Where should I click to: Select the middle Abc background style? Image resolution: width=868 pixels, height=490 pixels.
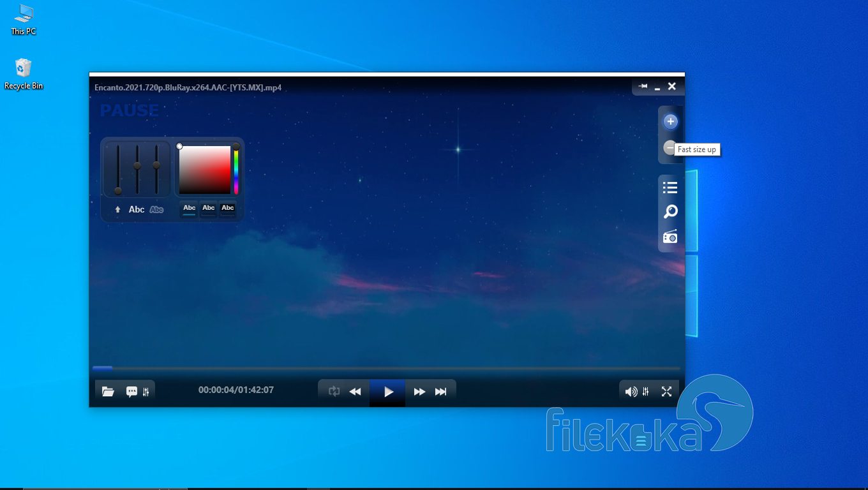click(x=209, y=208)
